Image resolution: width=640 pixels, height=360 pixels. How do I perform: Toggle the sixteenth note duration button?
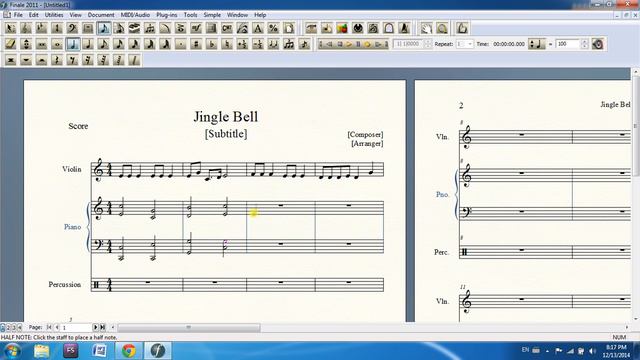119,44
